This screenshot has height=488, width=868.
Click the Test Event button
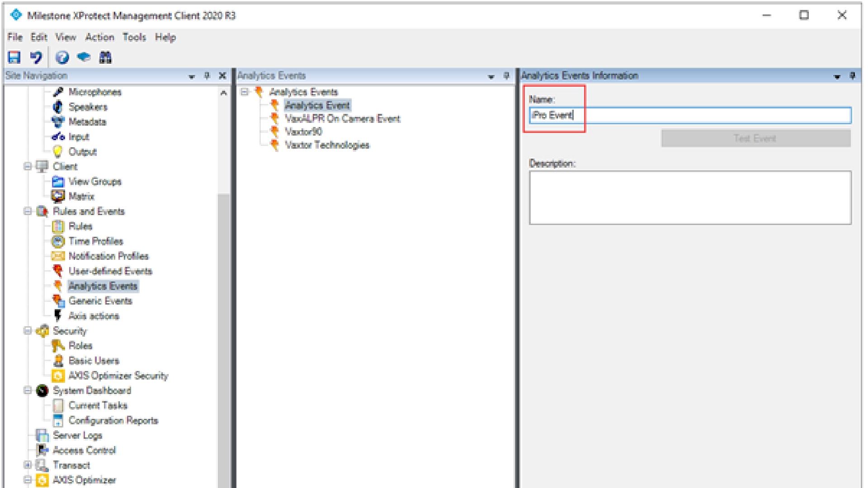click(x=755, y=138)
